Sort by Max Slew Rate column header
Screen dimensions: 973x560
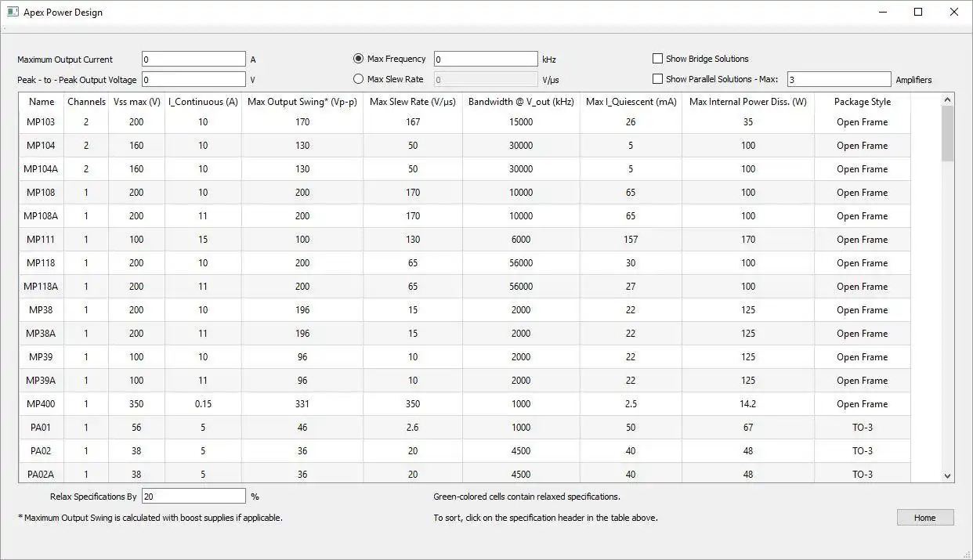413,102
